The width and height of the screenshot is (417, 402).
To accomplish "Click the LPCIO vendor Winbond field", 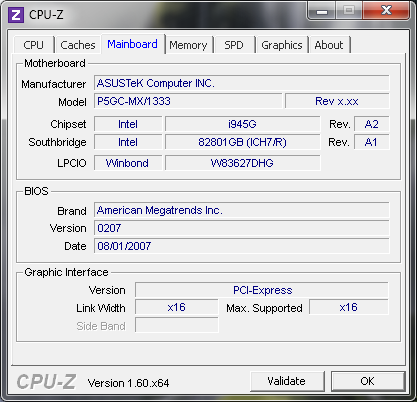I will tap(128, 163).
